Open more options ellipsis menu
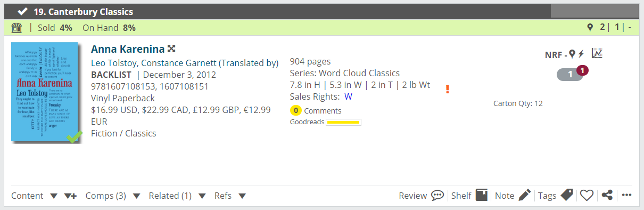 (626, 196)
